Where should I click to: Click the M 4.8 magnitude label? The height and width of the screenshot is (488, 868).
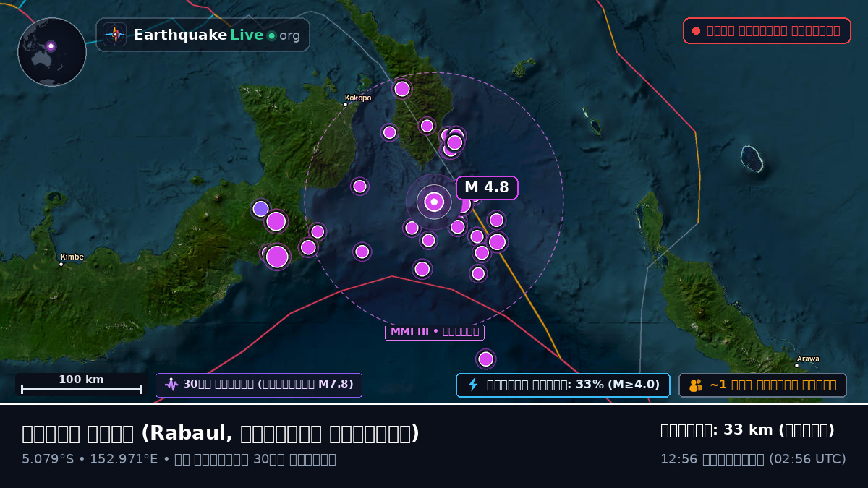[487, 188]
